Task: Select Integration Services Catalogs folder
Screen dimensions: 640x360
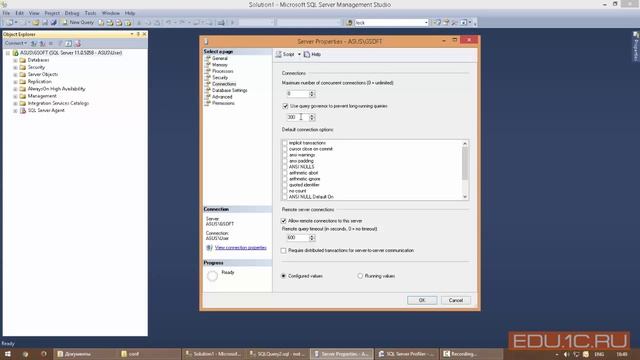Action: tap(54, 103)
